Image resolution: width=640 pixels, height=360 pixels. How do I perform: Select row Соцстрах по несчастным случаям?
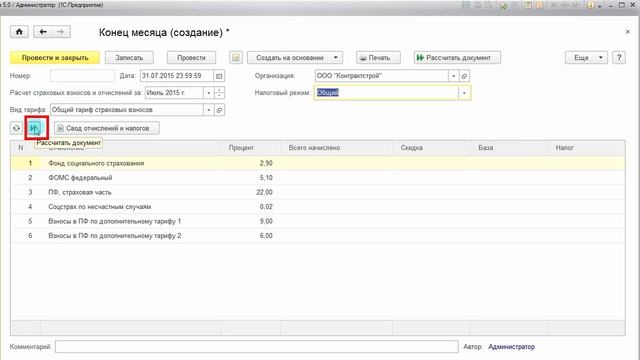[x=318, y=207]
